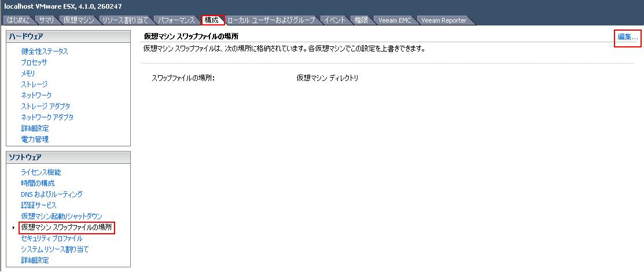Select the リソース割り当て tab
644x276 pixels.
126,20
